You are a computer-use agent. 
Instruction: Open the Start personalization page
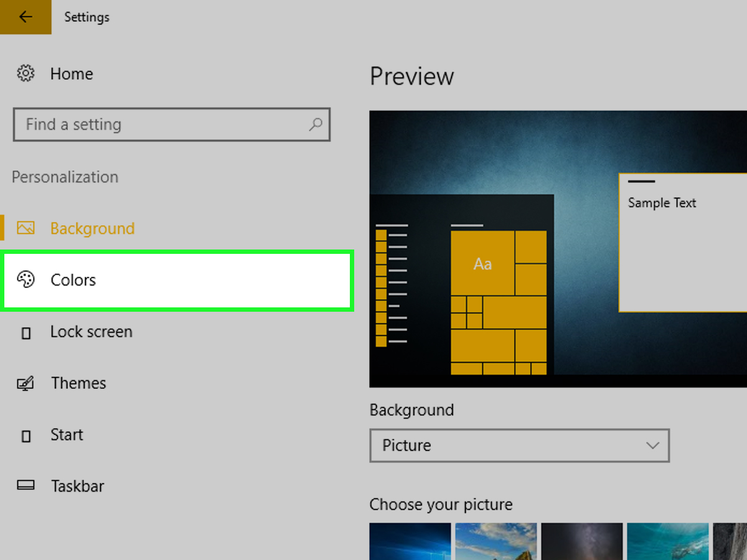(x=67, y=435)
